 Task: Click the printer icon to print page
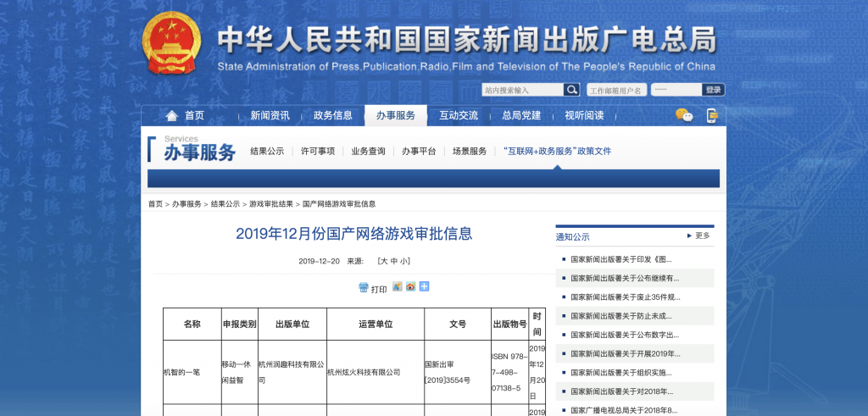pos(364,288)
